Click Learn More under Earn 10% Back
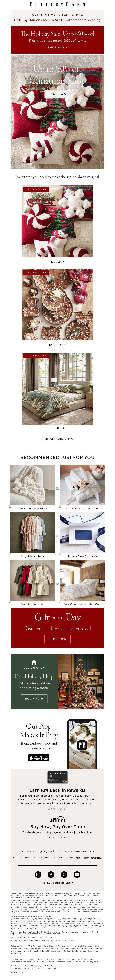Image resolution: width=115 pixels, height=980 pixels. click(x=57, y=809)
